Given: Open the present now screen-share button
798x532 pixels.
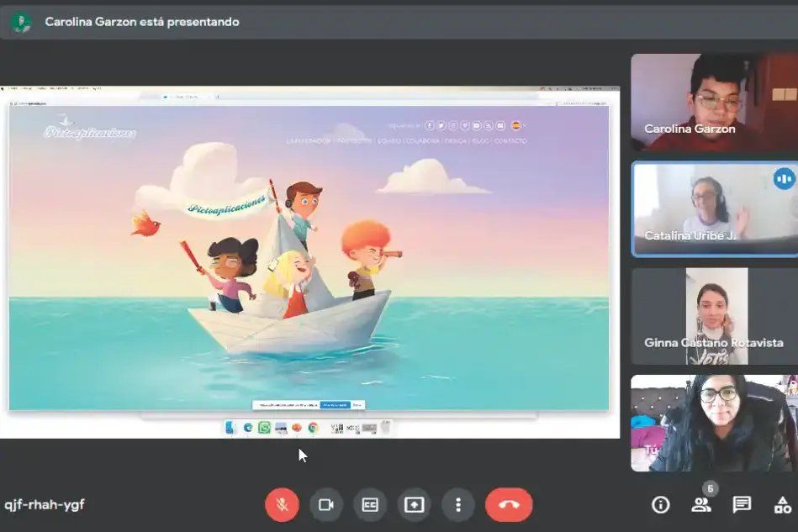Looking at the screenshot, I should (415, 504).
